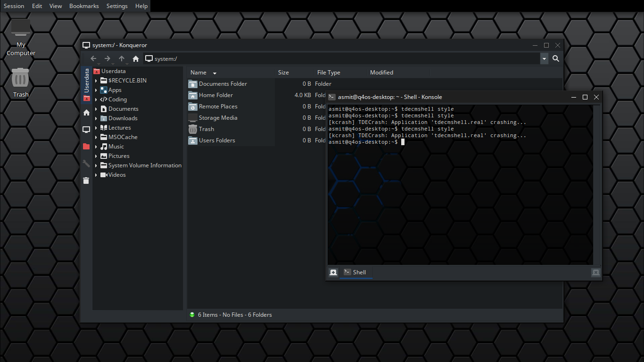Click the new session icon in Konsole
This screenshot has height=362, width=644.
click(333, 272)
